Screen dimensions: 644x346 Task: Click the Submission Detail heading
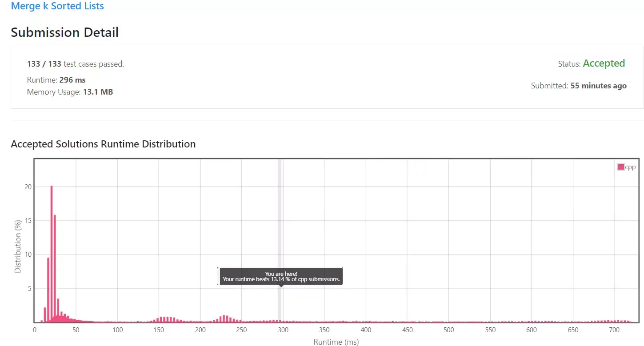(x=65, y=32)
